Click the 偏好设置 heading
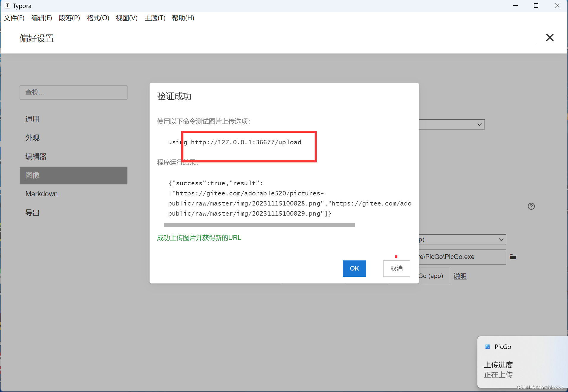This screenshot has height=392, width=568. 37,38
